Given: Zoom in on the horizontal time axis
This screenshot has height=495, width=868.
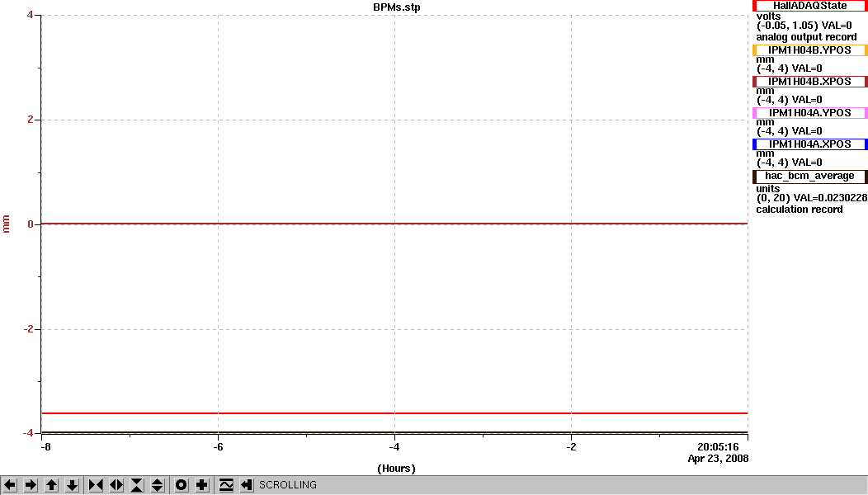Looking at the screenshot, I should [x=96, y=486].
